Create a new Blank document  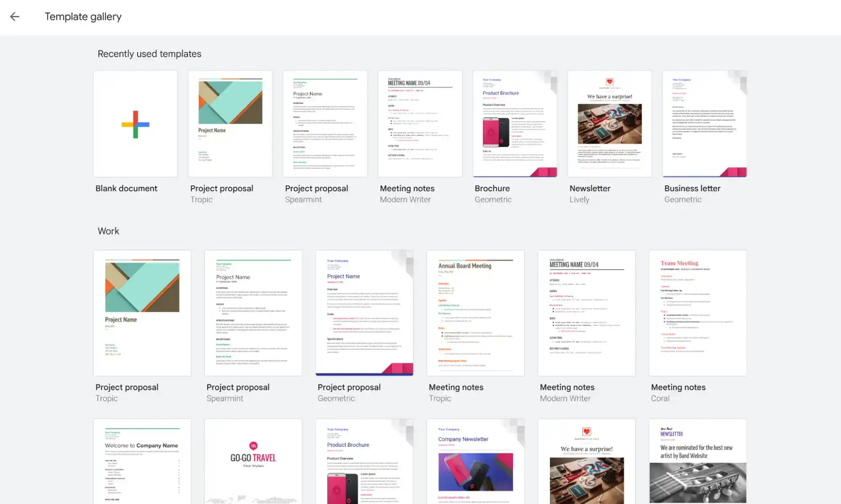[x=135, y=123]
